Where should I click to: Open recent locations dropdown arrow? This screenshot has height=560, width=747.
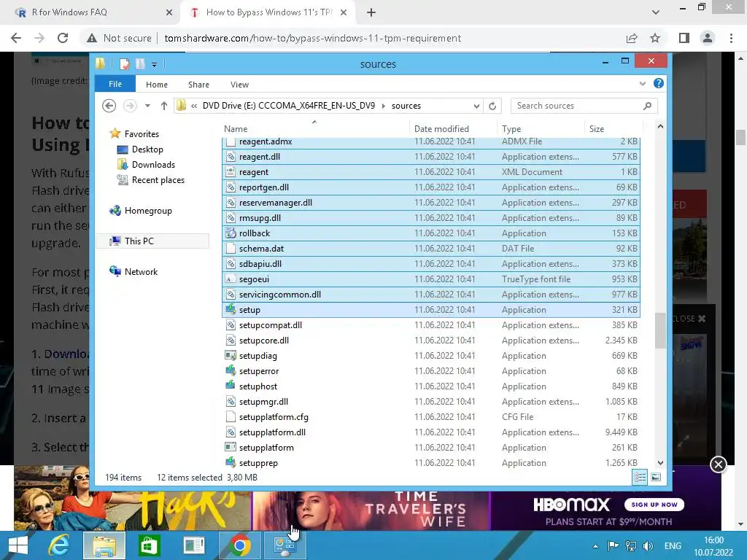pos(147,106)
